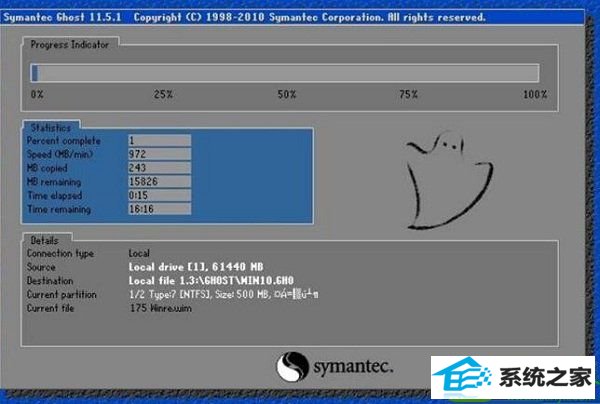Click the 'Time elapsed' label
This screenshot has height=404, width=600.
(x=55, y=195)
